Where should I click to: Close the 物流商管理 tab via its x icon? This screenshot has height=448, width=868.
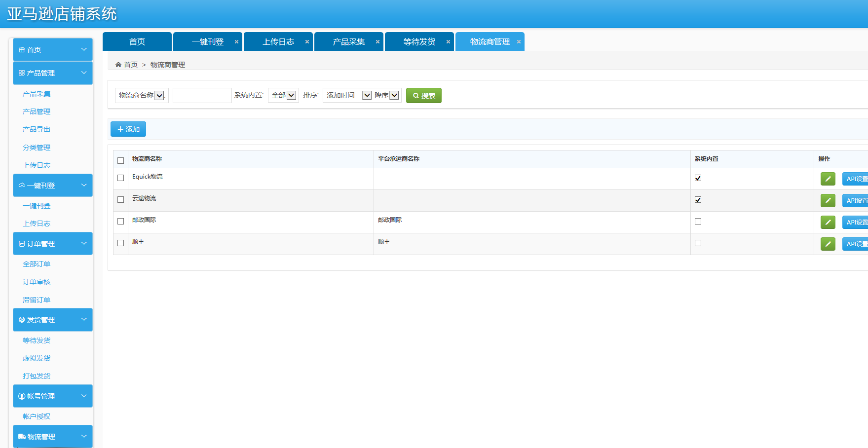pos(519,42)
